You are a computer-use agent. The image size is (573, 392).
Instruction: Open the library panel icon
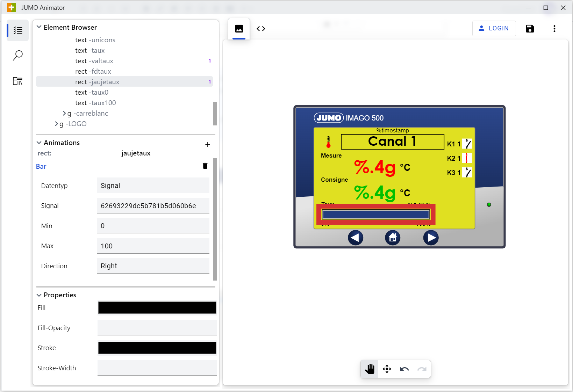point(17,81)
